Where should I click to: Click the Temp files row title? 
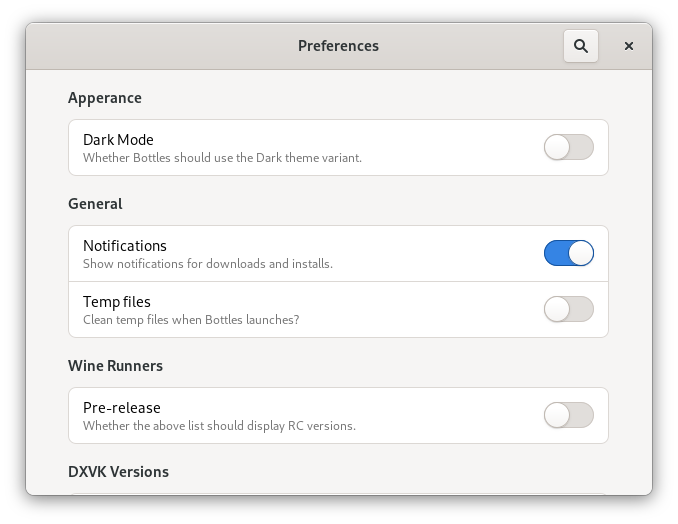(x=116, y=302)
